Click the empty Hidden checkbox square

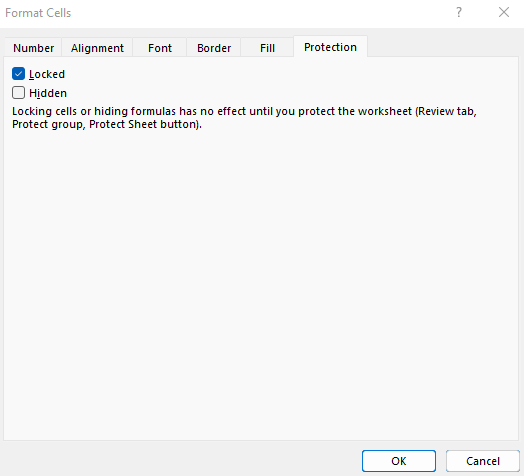(x=18, y=93)
